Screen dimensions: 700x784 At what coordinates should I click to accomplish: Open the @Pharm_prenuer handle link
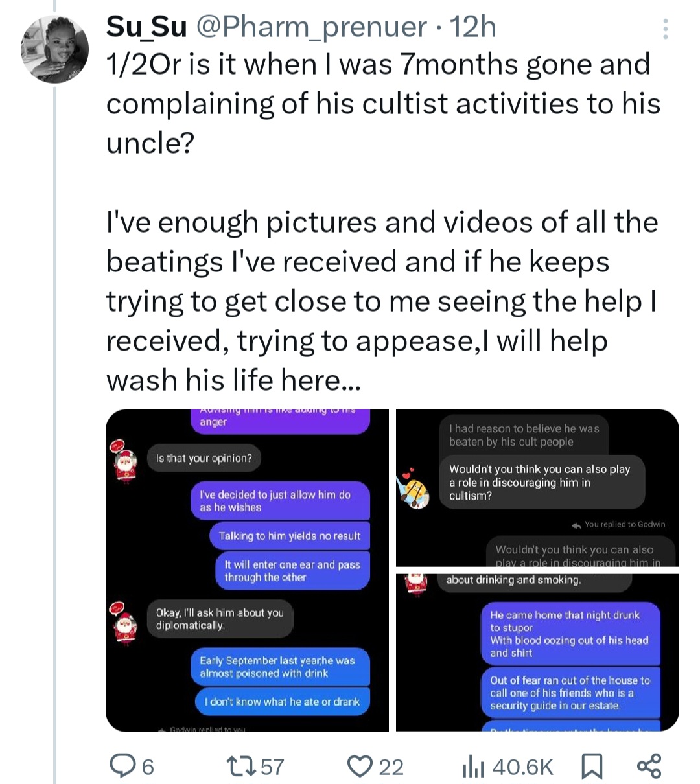(x=310, y=27)
